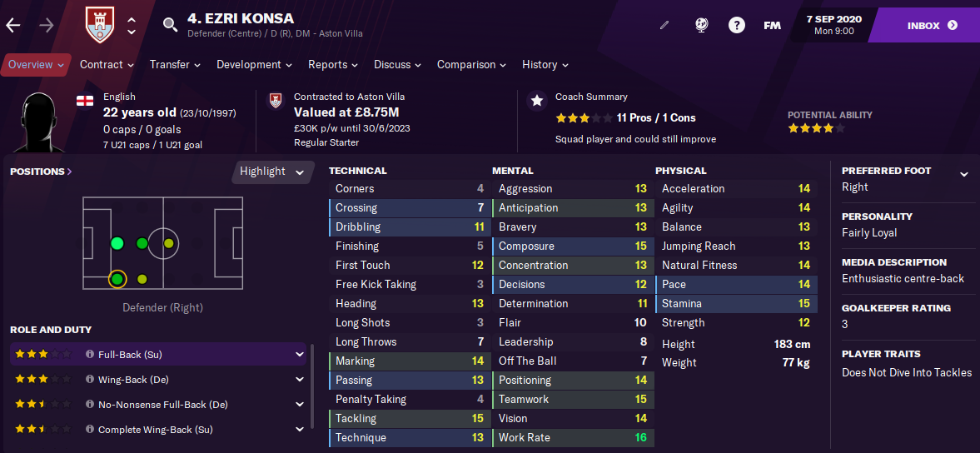980x453 pixels.
Task: Click the Positions heading link
Action: tap(41, 172)
